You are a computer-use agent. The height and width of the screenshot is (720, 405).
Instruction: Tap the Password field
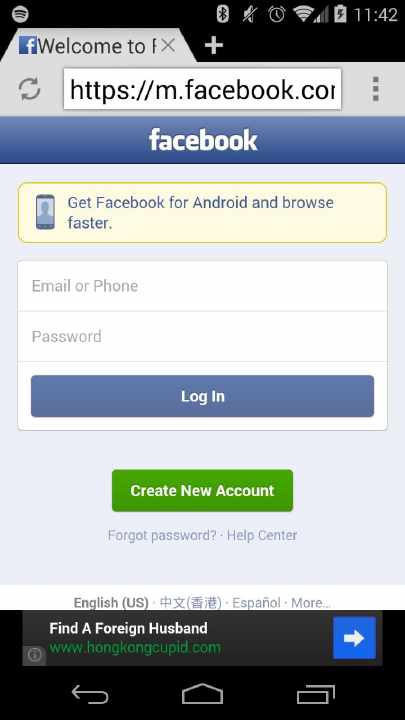pyautogui.click(x=202, y=337)
